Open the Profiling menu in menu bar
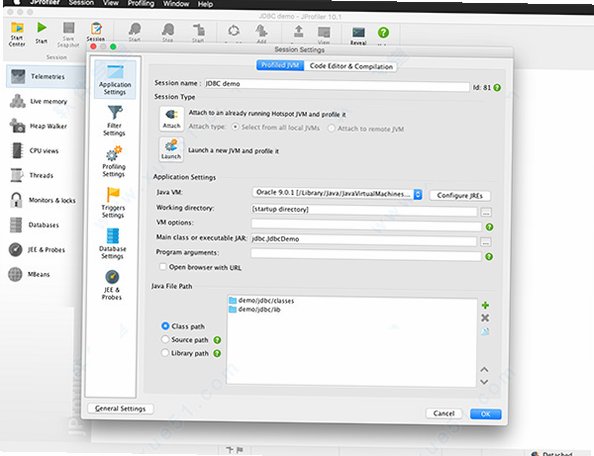Image resolution: width=594 pixels, height=456 pixels. point(141,3)
